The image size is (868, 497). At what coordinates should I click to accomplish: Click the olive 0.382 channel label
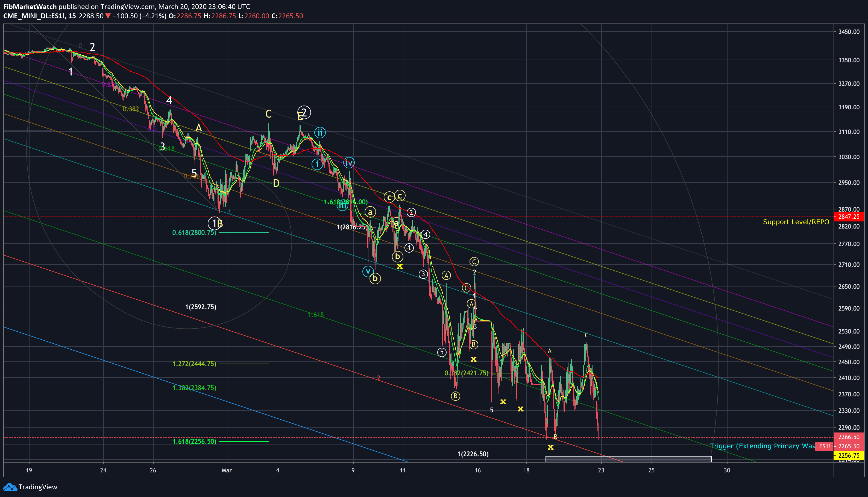[x=131, y=109]
